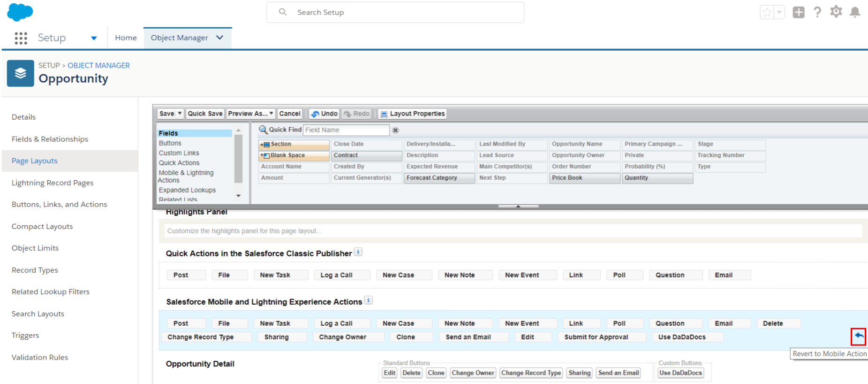Screen dimensions: 868x384
Task: Open the Favorites list dropdown arrow
Action: [x=779, y=12]
